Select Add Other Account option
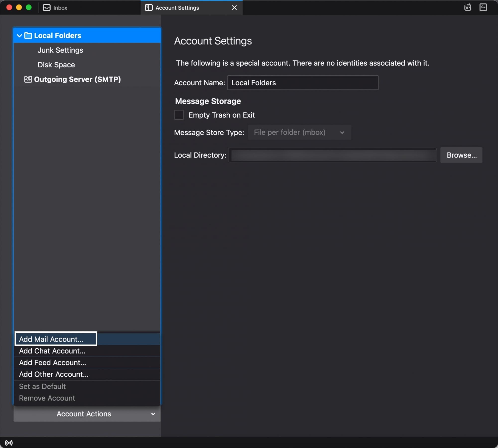 click(54, 374)
